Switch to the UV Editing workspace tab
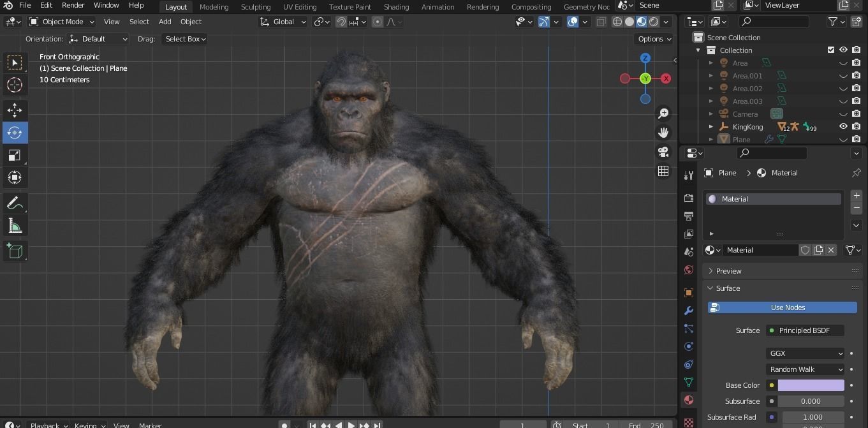The image size is (868, 428). tap(300, 7)
